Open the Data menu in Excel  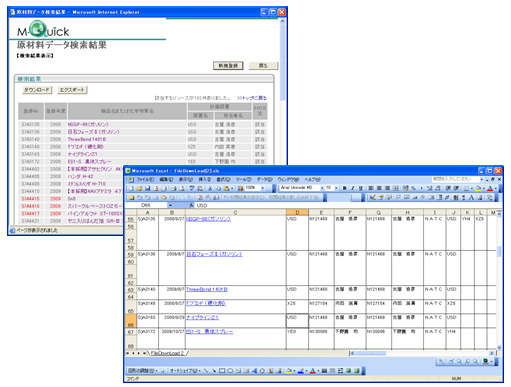pos(265,179)
